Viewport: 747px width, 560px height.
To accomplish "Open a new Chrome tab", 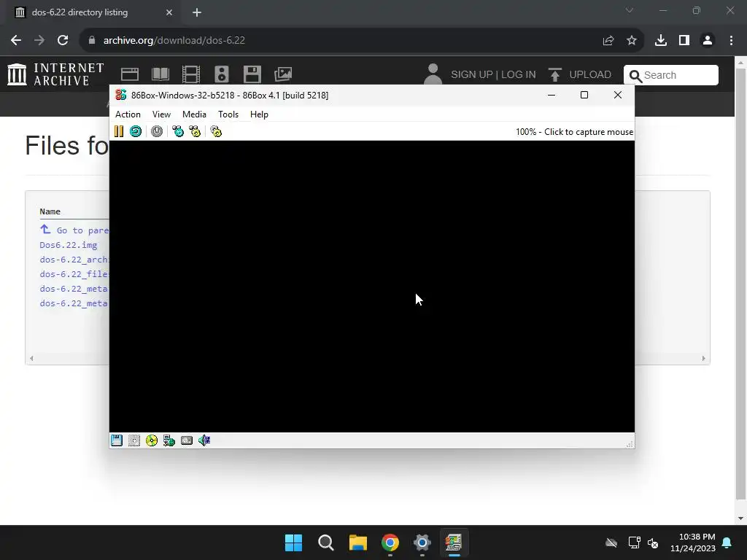I will pyautogui.click(x=197, y=12).
